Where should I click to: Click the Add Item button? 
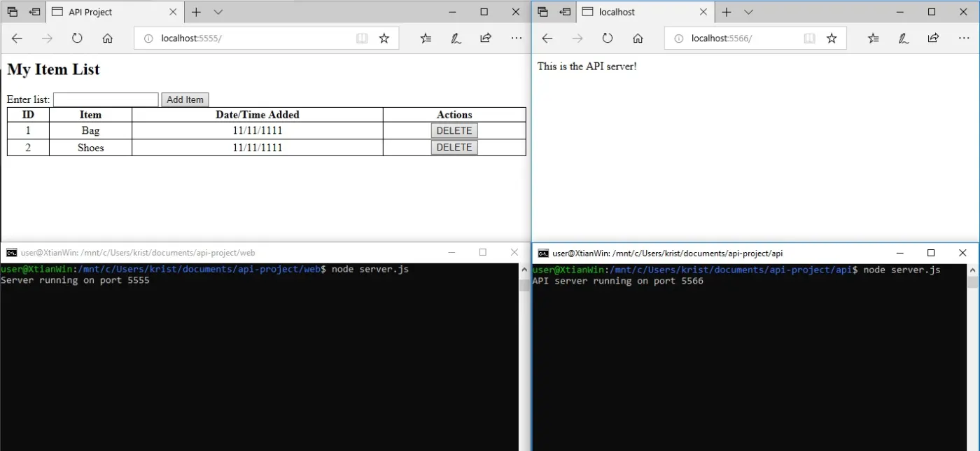[185, 100]
